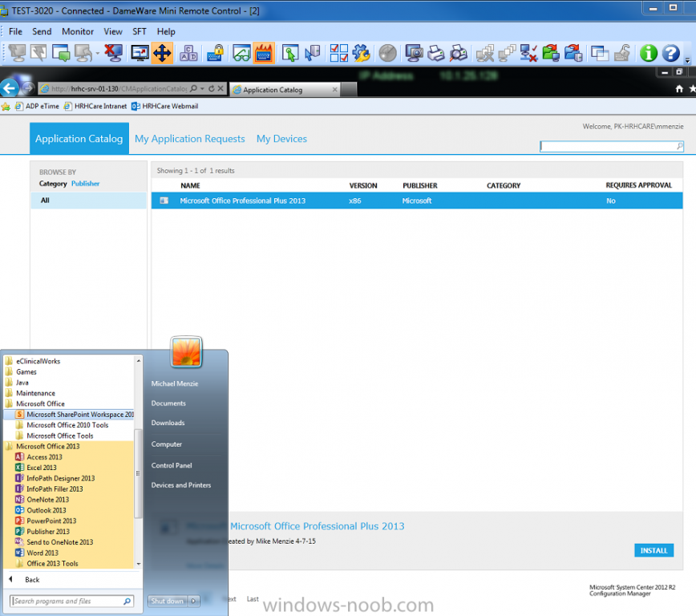
Task: Click the INSTALL button
Action: pos(654,550)
